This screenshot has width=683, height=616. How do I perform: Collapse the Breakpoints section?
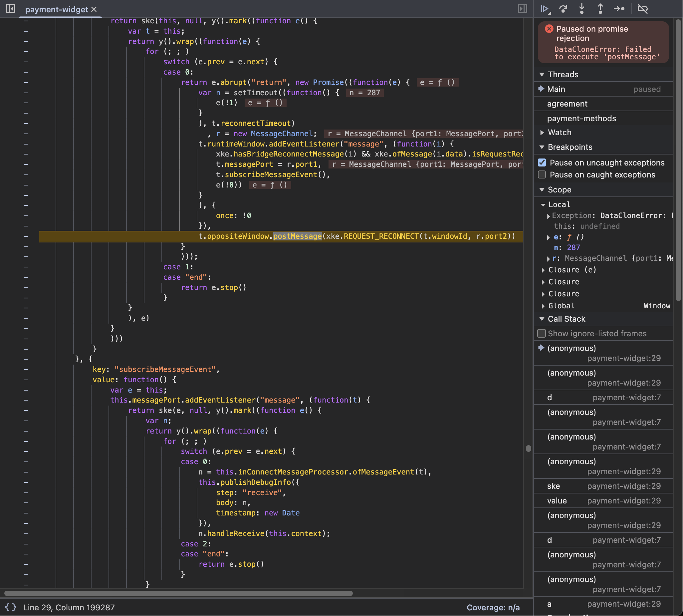tap(542, 147)
